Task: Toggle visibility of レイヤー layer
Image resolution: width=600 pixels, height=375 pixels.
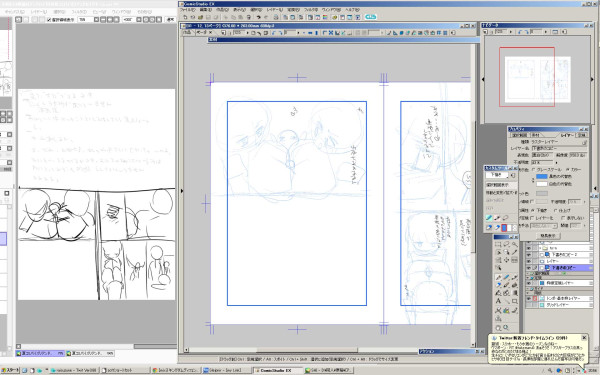Action: pos(528,261)
